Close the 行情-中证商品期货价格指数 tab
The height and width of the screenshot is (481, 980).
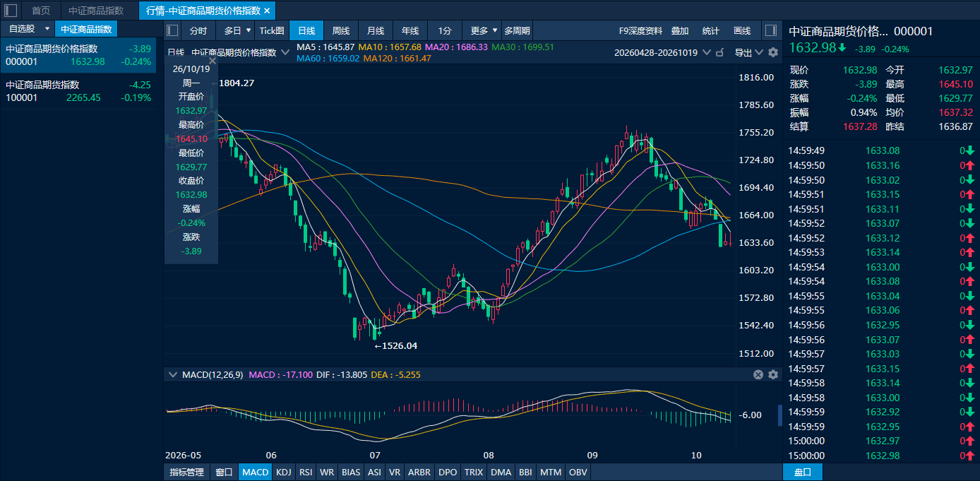pyautogui.click(x=267, y=11)
